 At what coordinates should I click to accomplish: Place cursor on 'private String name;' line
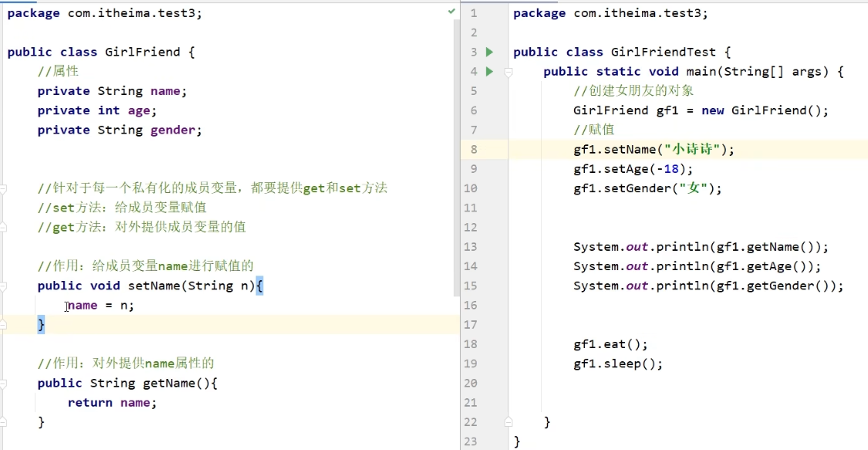click(x=112, y=91)
